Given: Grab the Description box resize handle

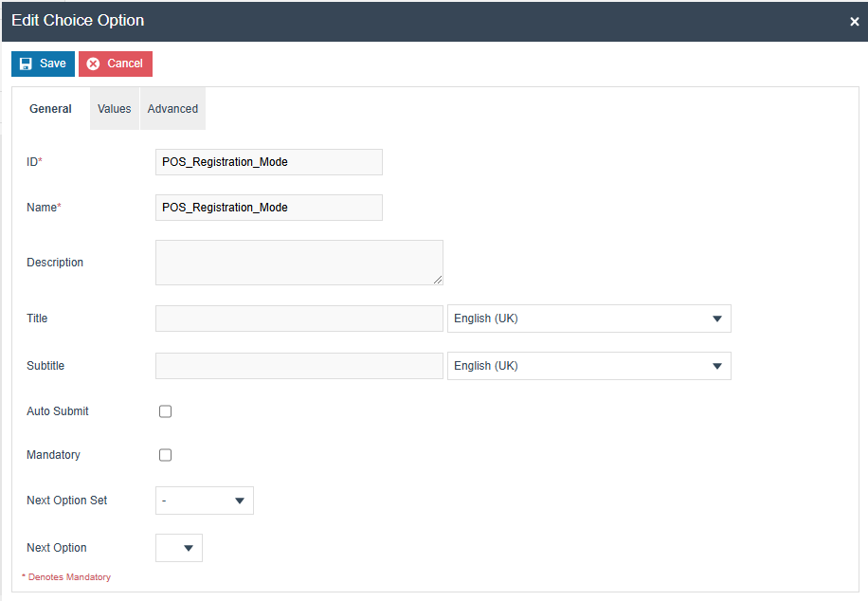Looking at the screenshot, I should (x=438, y=280).
